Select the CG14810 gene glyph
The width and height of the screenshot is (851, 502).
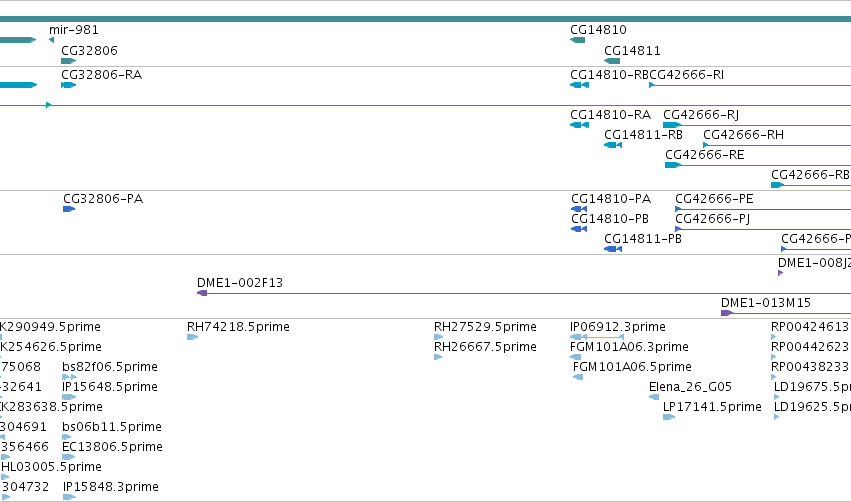[x=577, y=40]
